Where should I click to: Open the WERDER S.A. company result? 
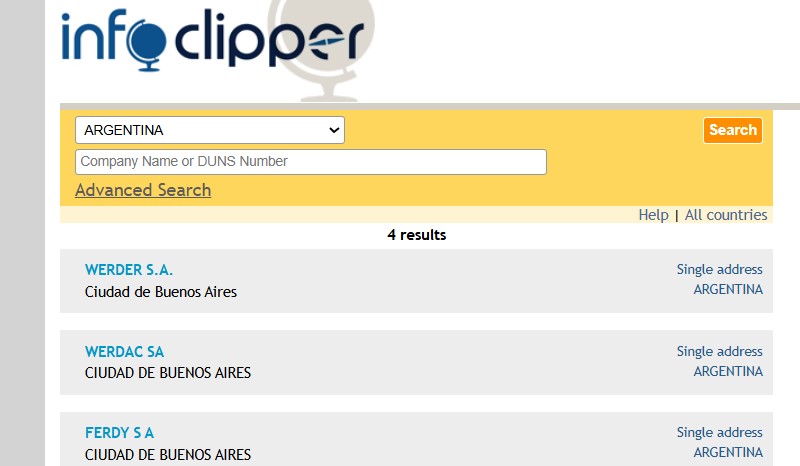[x=129, y=269]
